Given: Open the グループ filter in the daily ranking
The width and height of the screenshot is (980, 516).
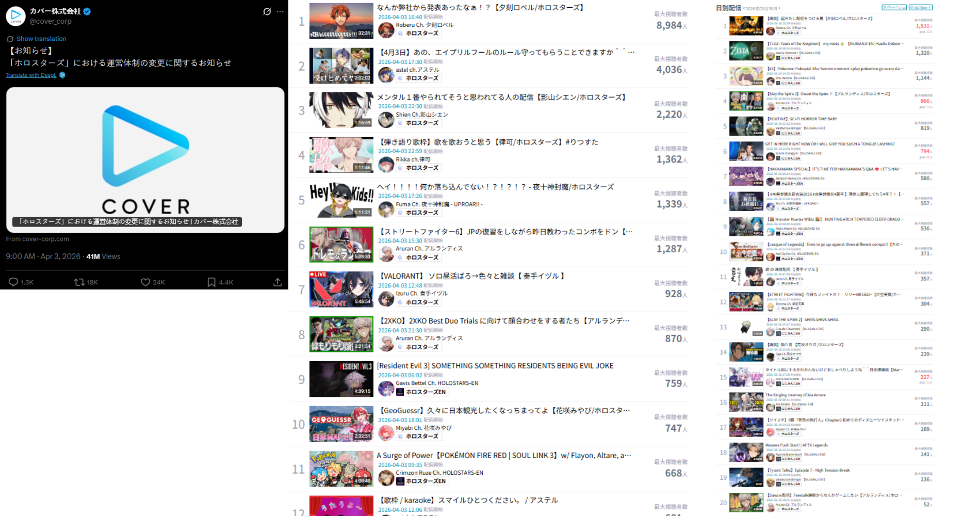Looking at the screenshot, I should pyautogui.click(x=894, y=8).
